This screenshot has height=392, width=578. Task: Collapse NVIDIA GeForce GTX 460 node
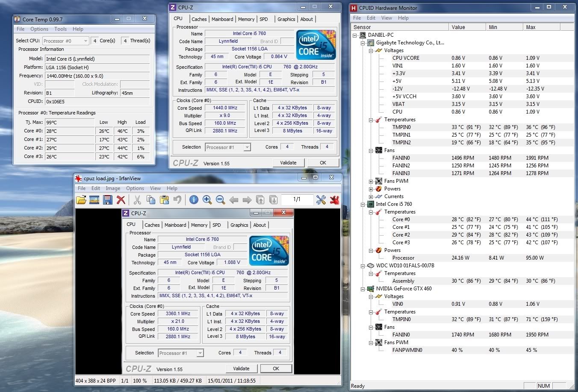[x=363, y=289]
